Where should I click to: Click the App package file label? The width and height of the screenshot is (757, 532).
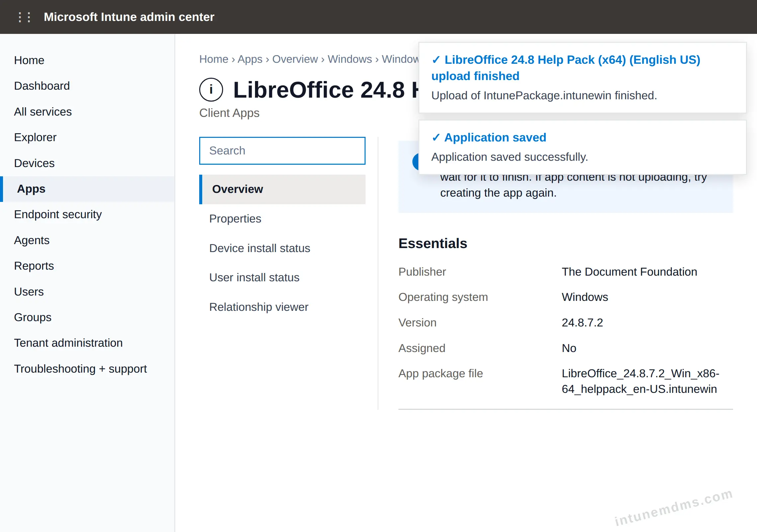pos(441,374)
